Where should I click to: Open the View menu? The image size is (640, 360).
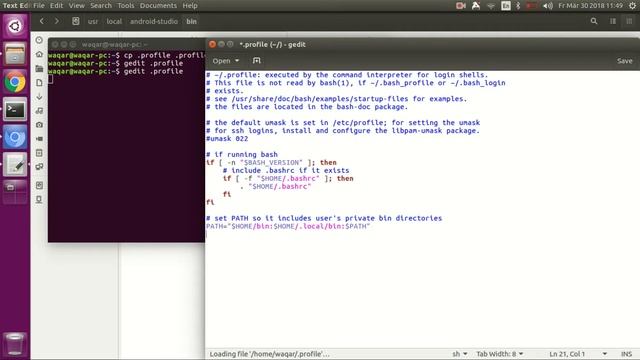(76, 6)
